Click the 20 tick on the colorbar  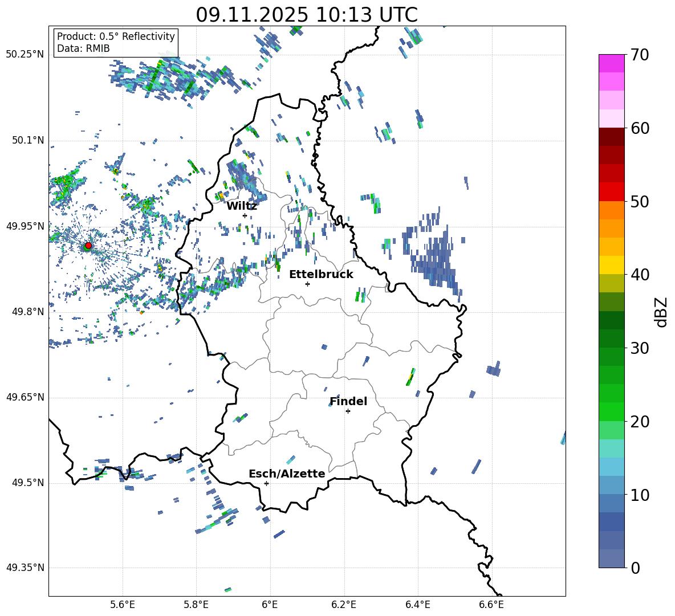(640, 422)
